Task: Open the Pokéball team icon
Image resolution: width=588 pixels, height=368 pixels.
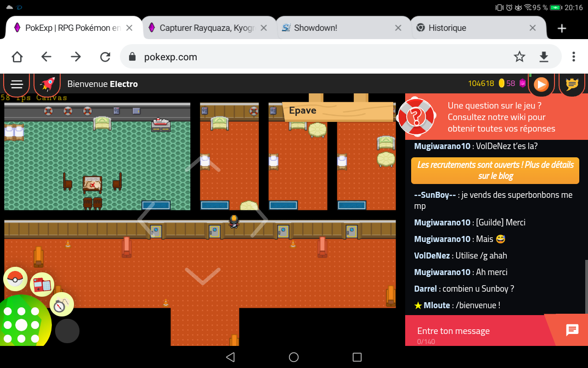Action: click(x=16, y=279)
